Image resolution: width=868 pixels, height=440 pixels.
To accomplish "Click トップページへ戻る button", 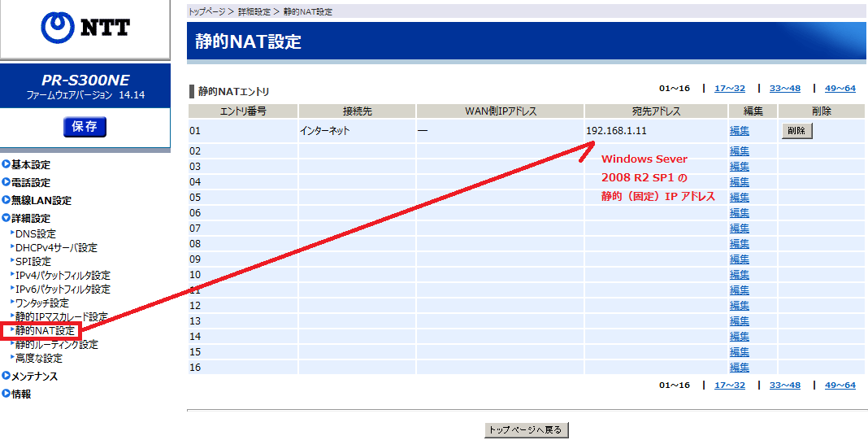I will [x=526, y=429].
